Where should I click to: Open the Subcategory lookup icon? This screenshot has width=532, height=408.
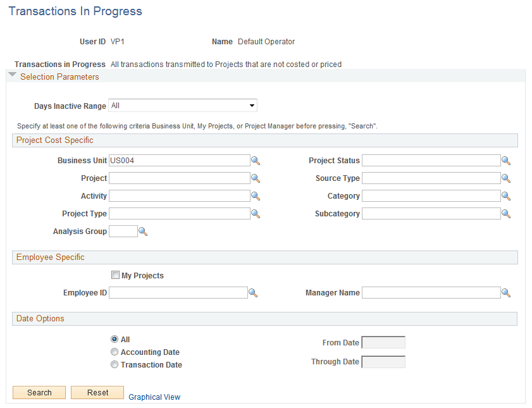506,213
